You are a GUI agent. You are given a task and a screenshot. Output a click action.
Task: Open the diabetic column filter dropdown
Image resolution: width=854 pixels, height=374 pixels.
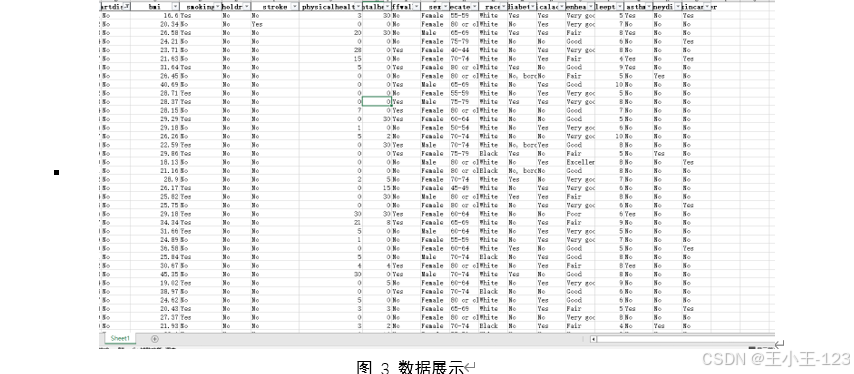[x=533, y=7]
